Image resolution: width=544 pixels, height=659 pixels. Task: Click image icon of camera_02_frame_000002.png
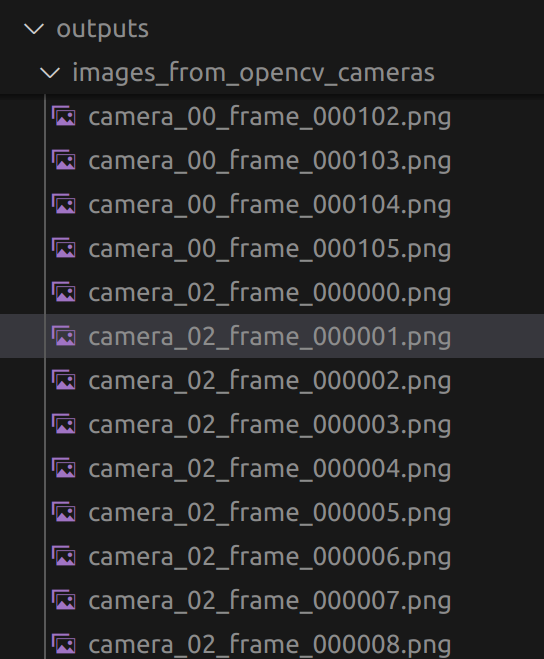(64, 380)
